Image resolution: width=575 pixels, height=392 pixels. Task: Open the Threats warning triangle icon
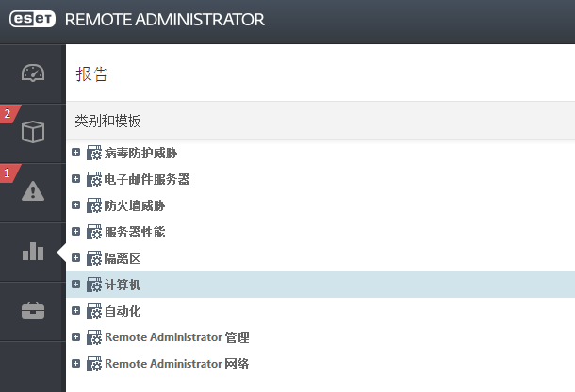pos(33,191)
